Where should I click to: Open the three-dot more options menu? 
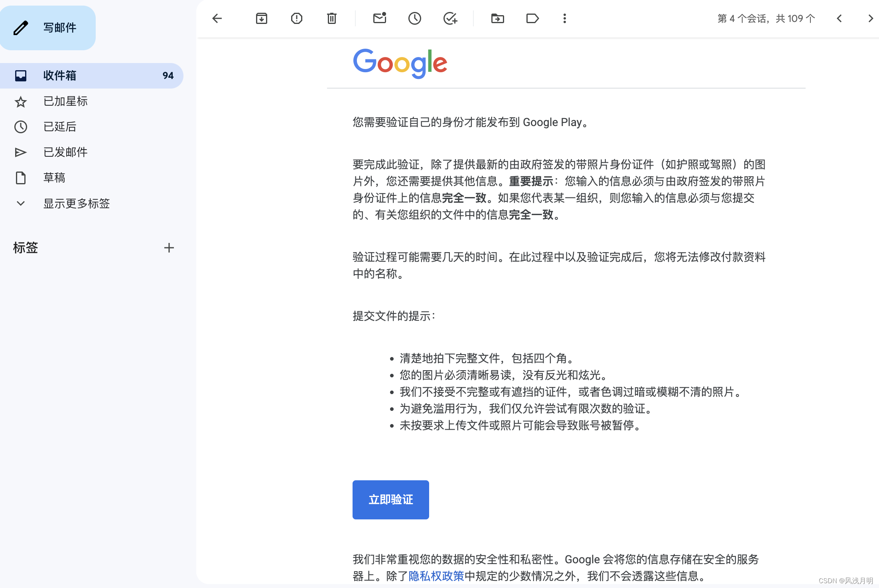pyautogui.click(x=565, y=18)
